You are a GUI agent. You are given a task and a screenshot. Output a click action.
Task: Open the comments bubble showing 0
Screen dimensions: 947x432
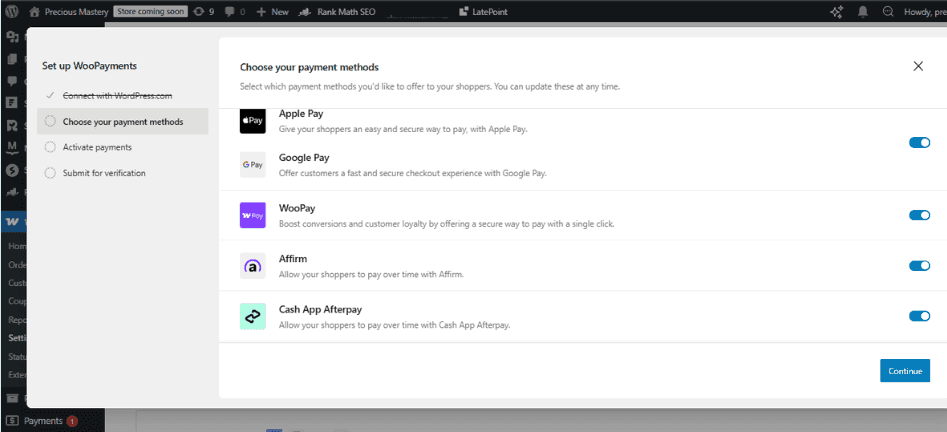235,11
